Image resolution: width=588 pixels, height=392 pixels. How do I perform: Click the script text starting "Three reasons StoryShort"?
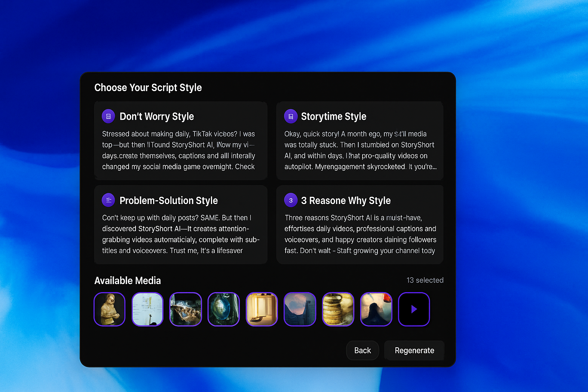pos(360,234)
